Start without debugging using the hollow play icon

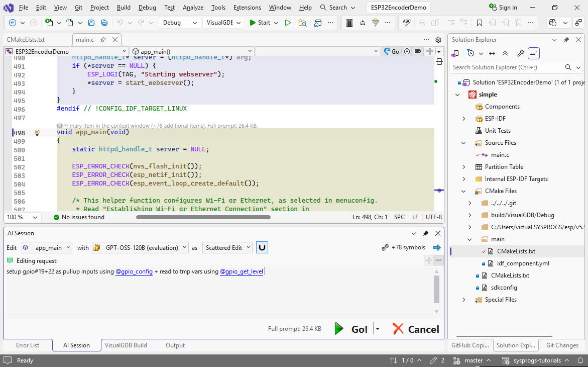coord(288,23)
